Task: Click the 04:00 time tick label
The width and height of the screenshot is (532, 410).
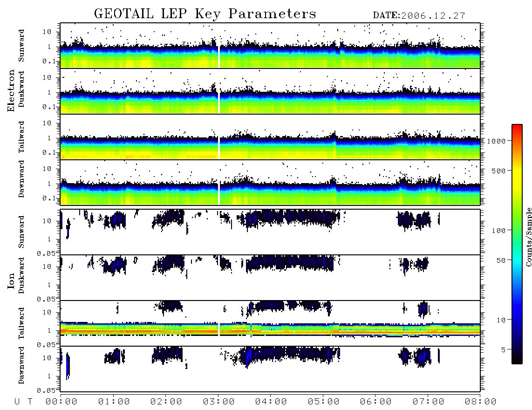Action: click(x=271, y=402)
